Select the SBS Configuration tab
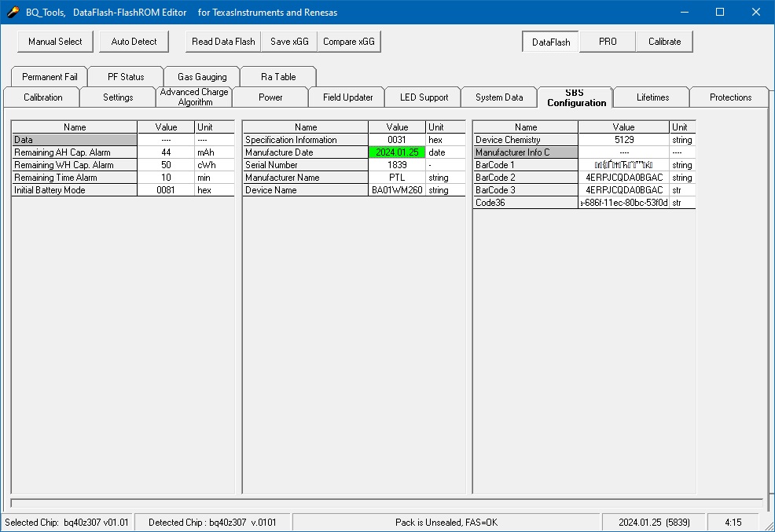This screenshot has width=775, height=532. click(x=576, y=97)
